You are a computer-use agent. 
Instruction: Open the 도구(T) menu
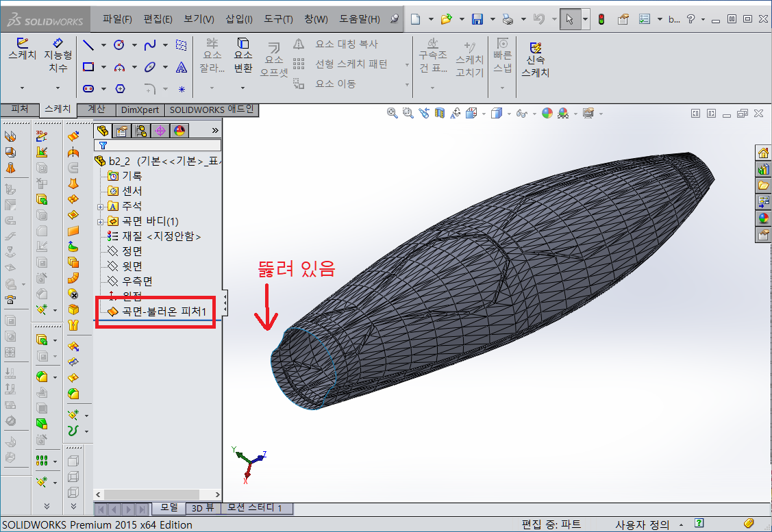278,19
